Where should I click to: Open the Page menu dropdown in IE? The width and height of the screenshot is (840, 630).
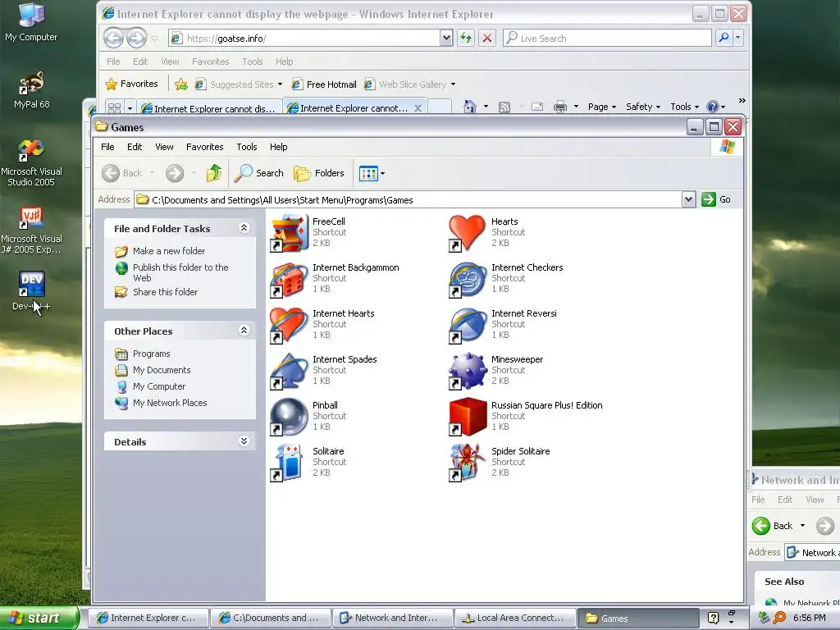coord(601,107)
